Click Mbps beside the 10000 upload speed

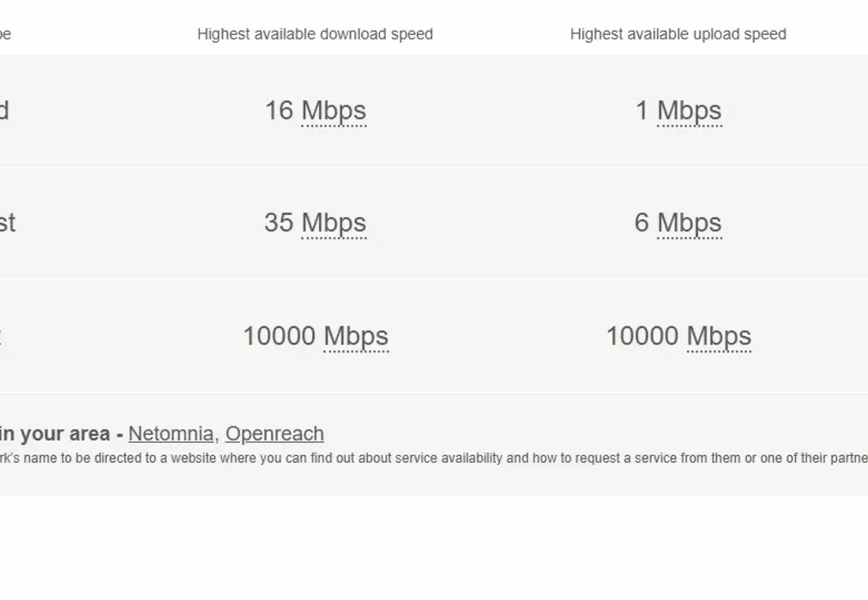click(718, 336)
